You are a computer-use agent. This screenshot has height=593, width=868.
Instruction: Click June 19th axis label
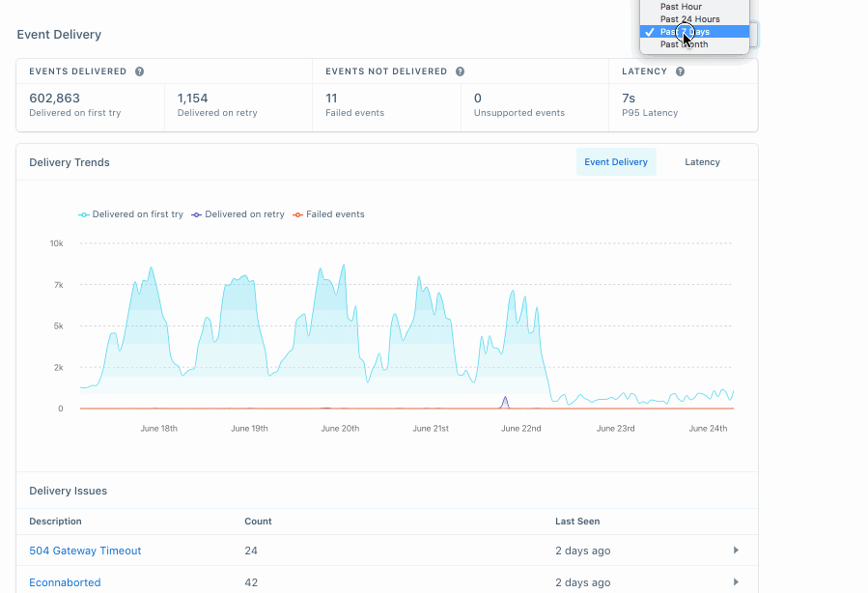(249, 428)
